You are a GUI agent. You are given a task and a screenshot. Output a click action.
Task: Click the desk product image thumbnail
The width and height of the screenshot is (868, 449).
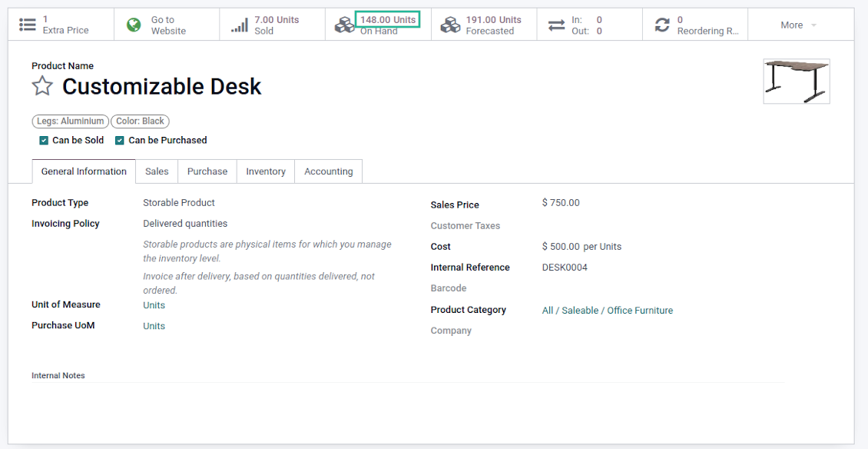pos(796,81)
